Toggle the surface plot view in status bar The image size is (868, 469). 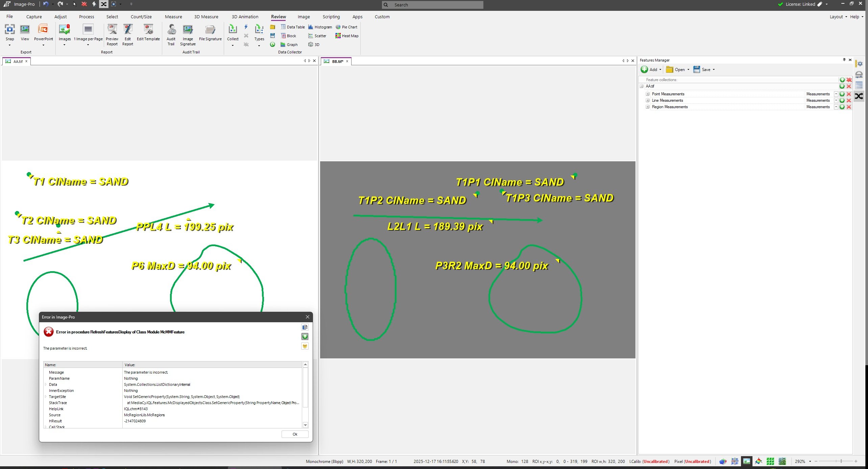click(x=758, y=461)
